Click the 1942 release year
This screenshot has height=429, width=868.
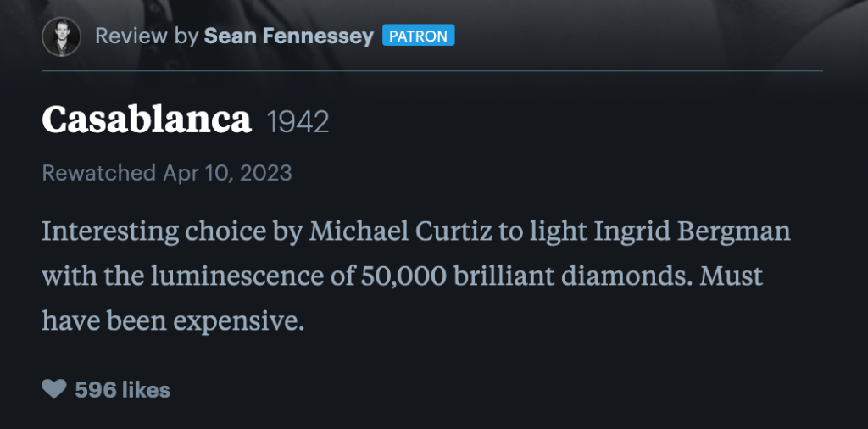[x=298, y=123]
